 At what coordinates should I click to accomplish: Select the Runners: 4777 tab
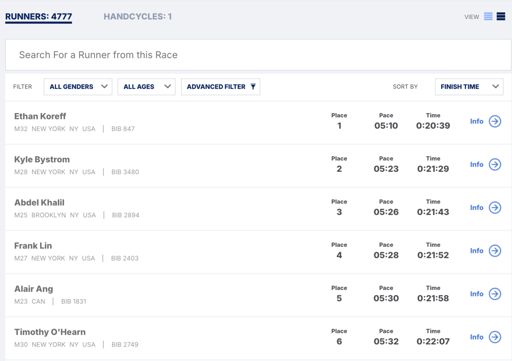tap(39, 17)
